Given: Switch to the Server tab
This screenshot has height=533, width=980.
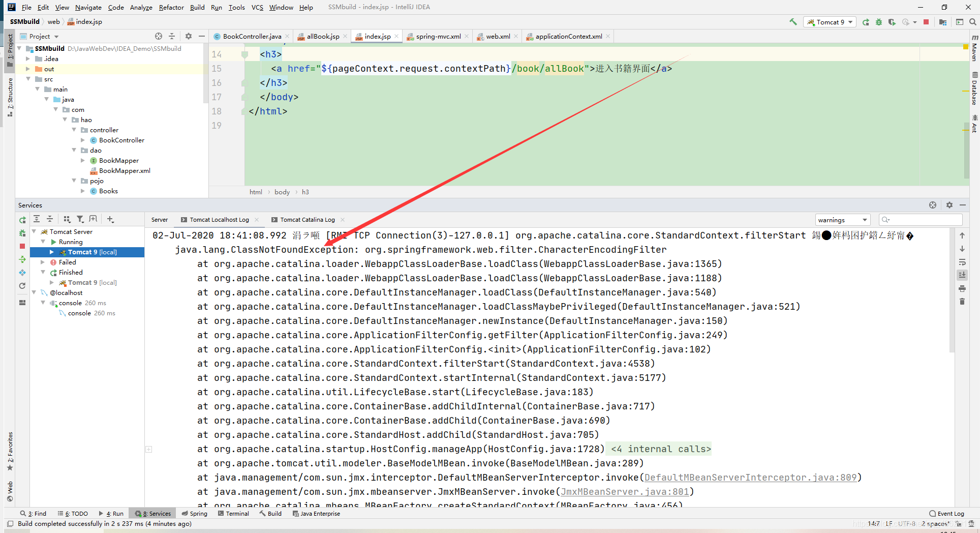Looking at the screenshot, I should point(160,220).
